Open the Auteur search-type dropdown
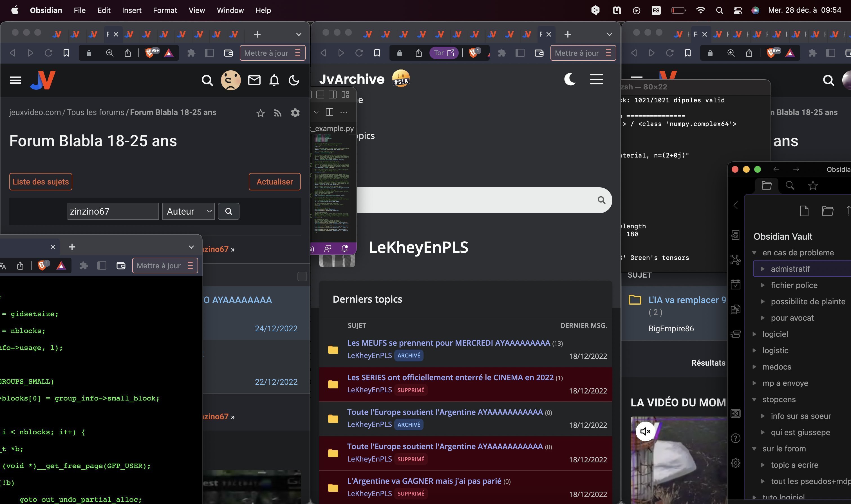Viewport: 851px width, 504px height. (188, 211)
